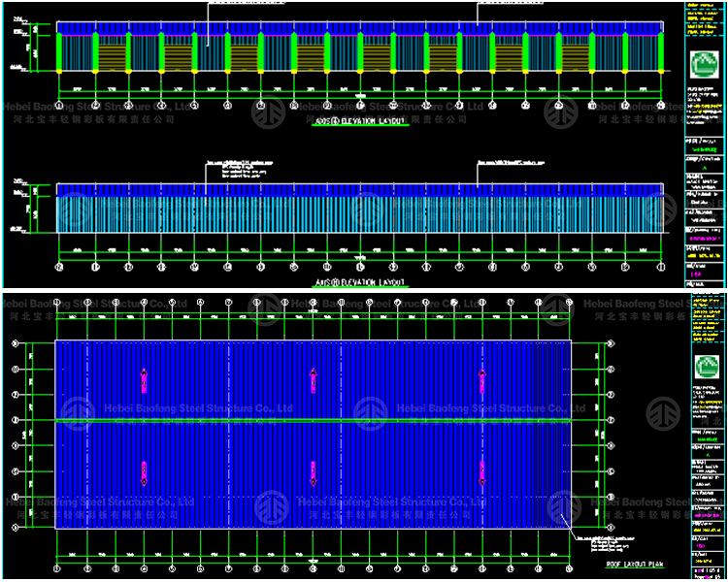Click the green company logo in the lower title block
728x582 pixels.
704,366
